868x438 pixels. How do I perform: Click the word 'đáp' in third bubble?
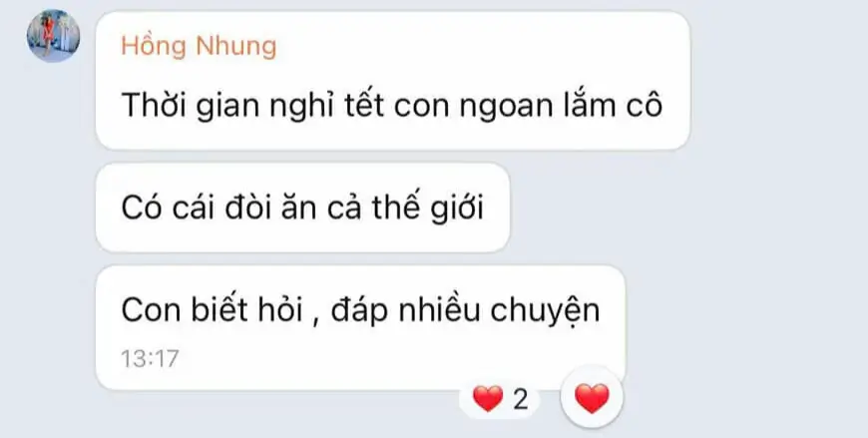click(x=359, y=312)
